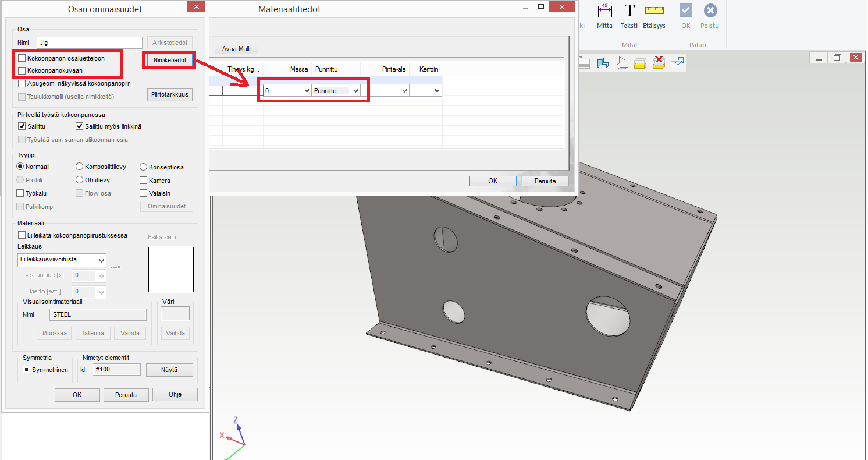Click the Pinta-ala column header
The height and width of the screenshot is (460, 868).
pyautogui.click(x=393, y=69)
